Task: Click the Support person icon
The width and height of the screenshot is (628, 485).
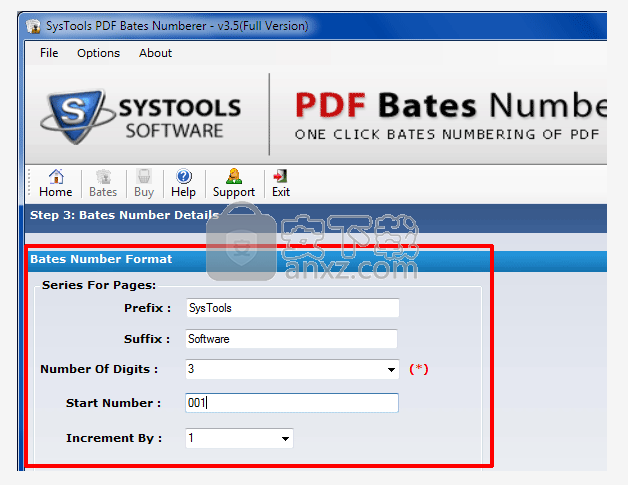Action: click(234, 176)
